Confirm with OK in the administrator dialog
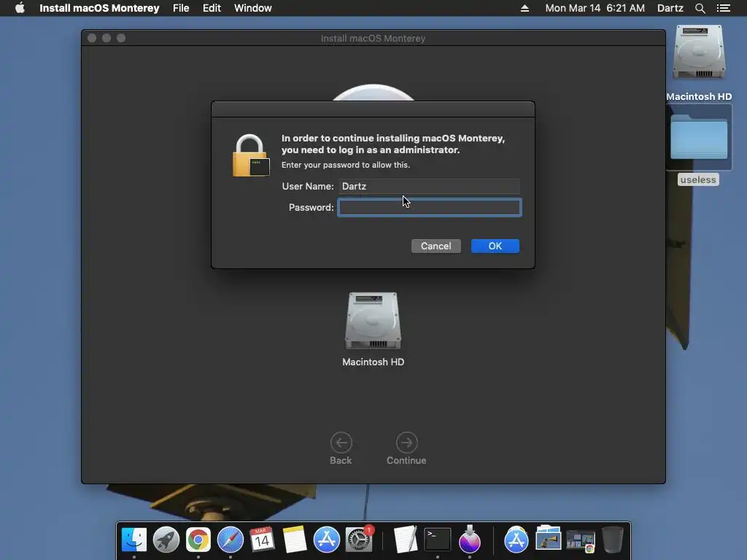747x560 pixels. pos(495,246)
